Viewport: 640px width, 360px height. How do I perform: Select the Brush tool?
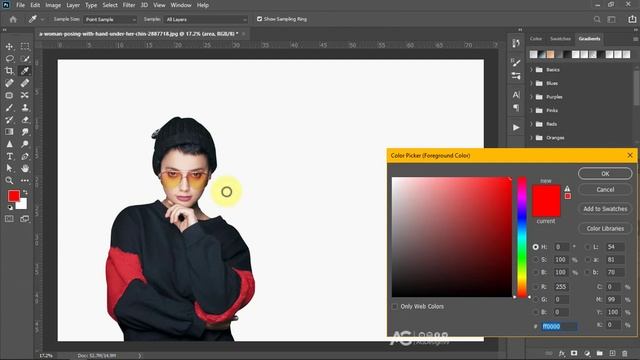(x=9, y=108)
